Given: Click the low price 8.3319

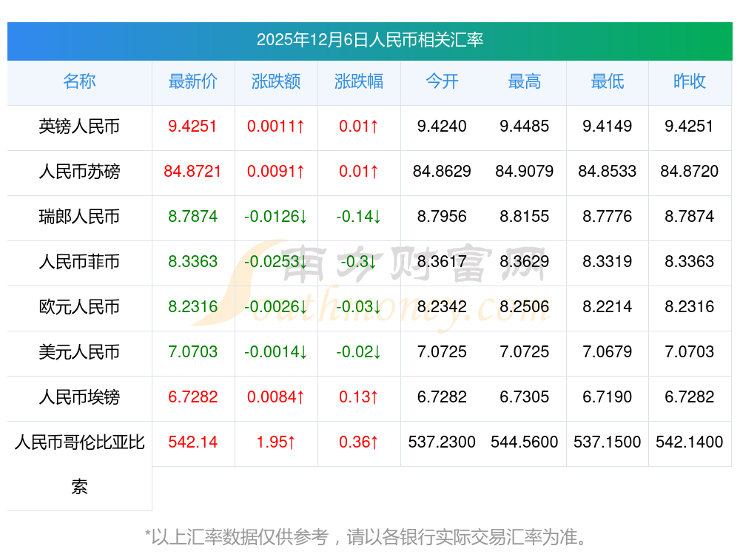Looking at the screenshot, I should [608, 261].
